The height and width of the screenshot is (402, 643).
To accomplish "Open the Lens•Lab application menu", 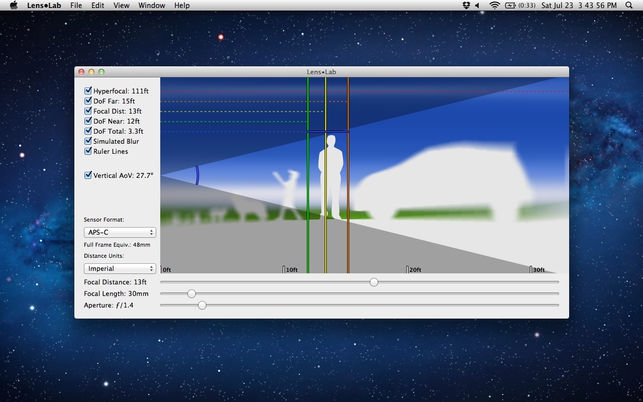I will coord(42,6).
